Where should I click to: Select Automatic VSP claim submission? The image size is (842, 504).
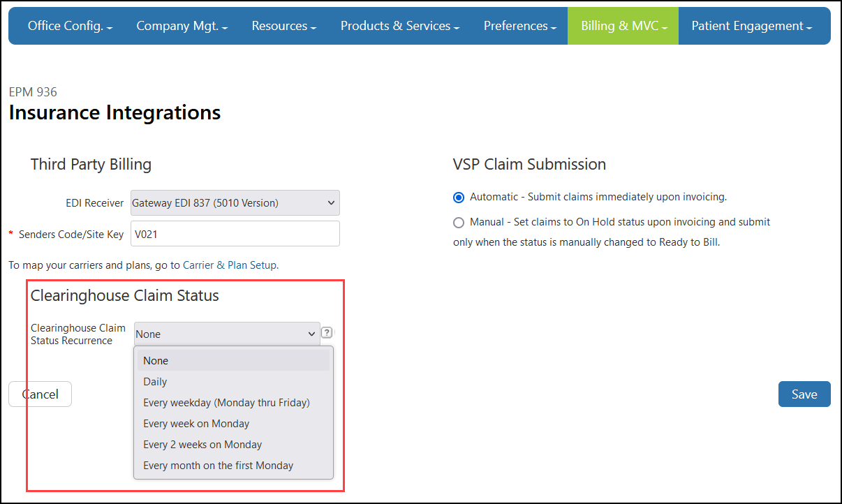pyautogui.click(x=459, y=198)
